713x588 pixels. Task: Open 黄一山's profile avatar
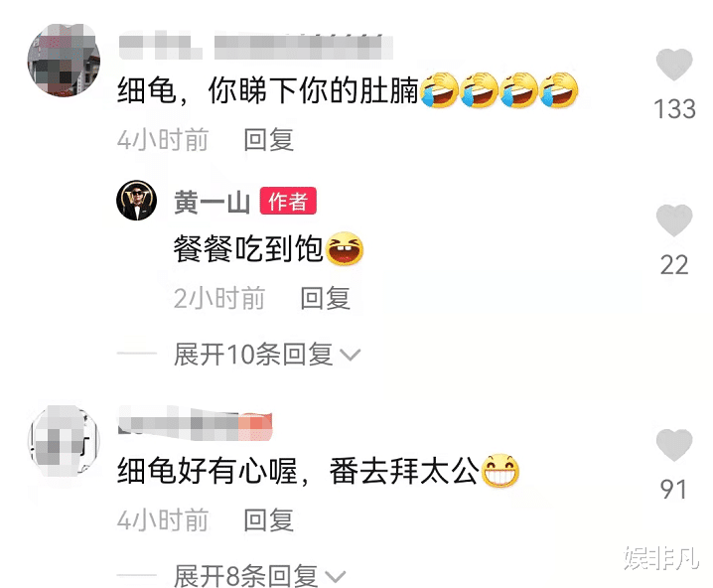(136, 200)
